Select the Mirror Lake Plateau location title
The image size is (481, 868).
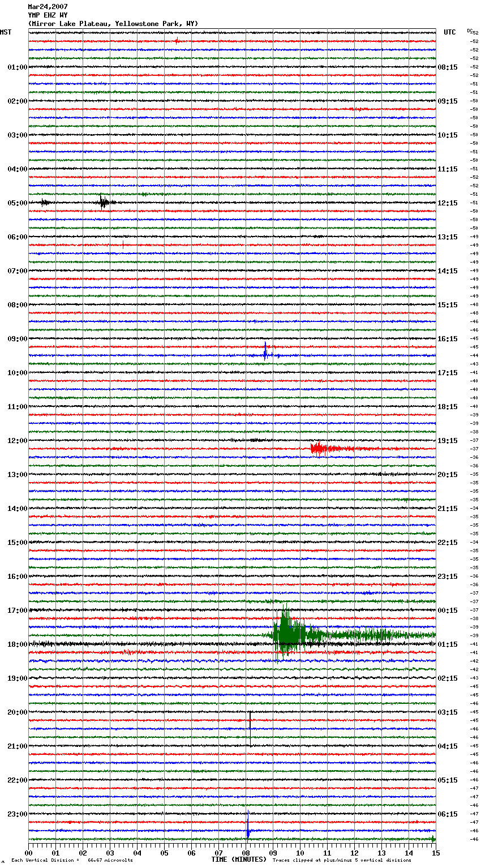113,24
